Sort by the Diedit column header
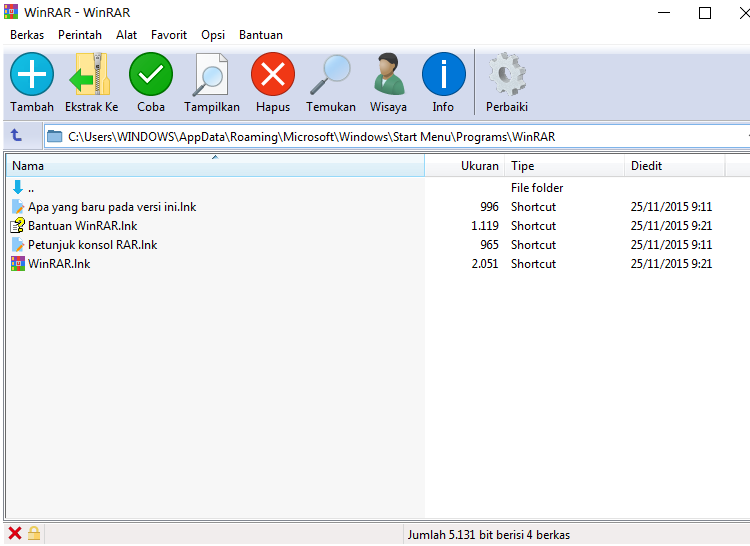 coord(675,165)
